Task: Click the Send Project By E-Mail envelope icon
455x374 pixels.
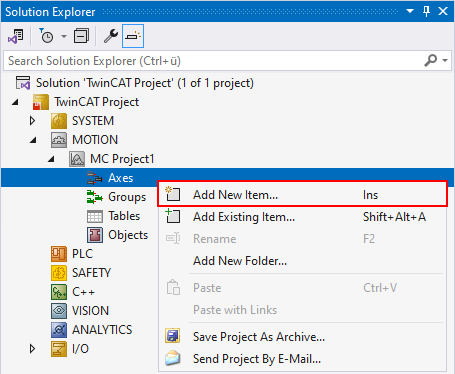Action: pos(173,358)
